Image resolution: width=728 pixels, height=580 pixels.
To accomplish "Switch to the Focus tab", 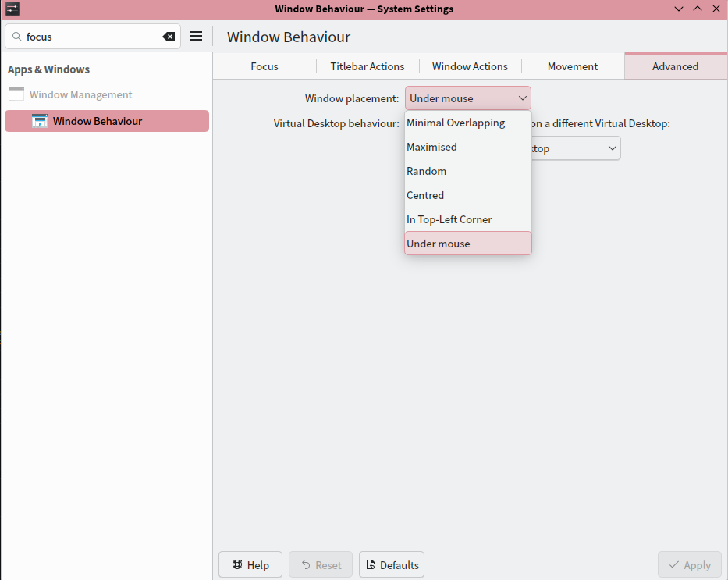I will 265,66.
